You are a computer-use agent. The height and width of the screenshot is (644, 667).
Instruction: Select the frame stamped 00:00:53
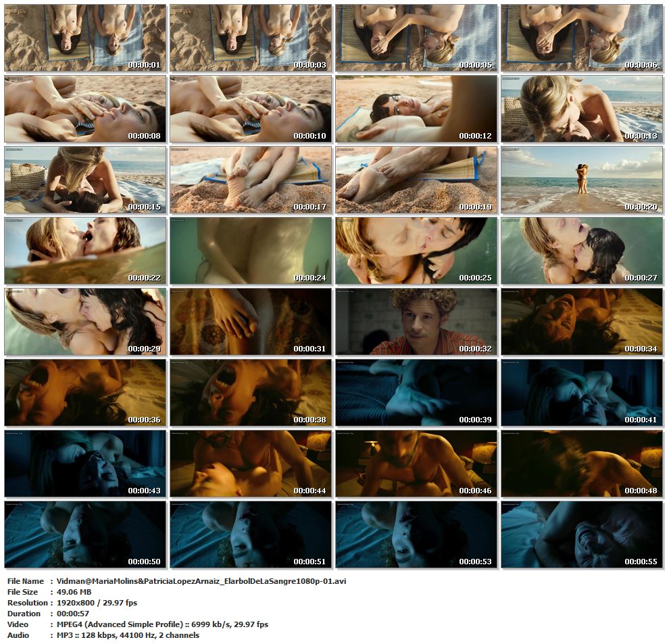coord(416,535)
